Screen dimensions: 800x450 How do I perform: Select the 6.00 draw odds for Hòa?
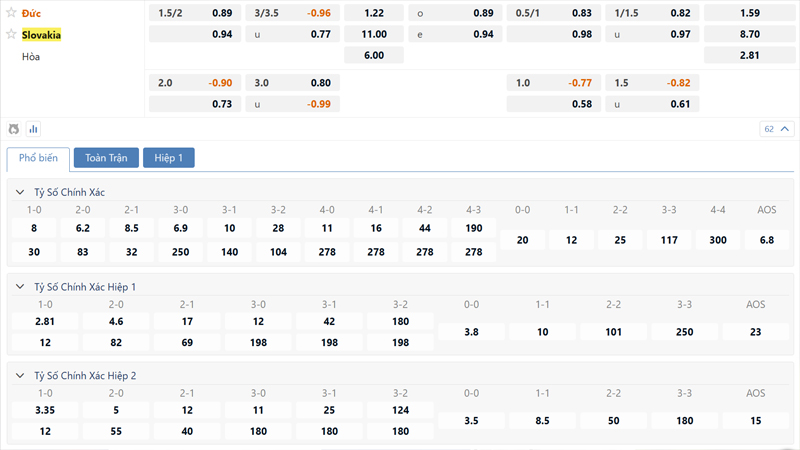pyautogui.click(x=374, y=55)
